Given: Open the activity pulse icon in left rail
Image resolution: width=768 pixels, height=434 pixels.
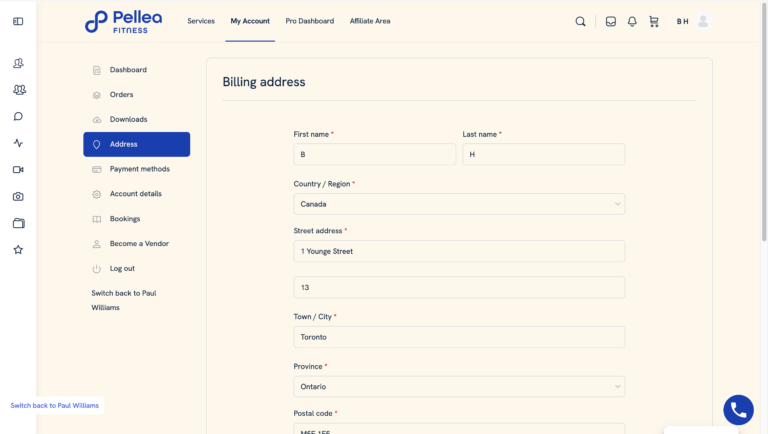Looking at the screenshot, I should pyautogui.click(x=18, y=143).
